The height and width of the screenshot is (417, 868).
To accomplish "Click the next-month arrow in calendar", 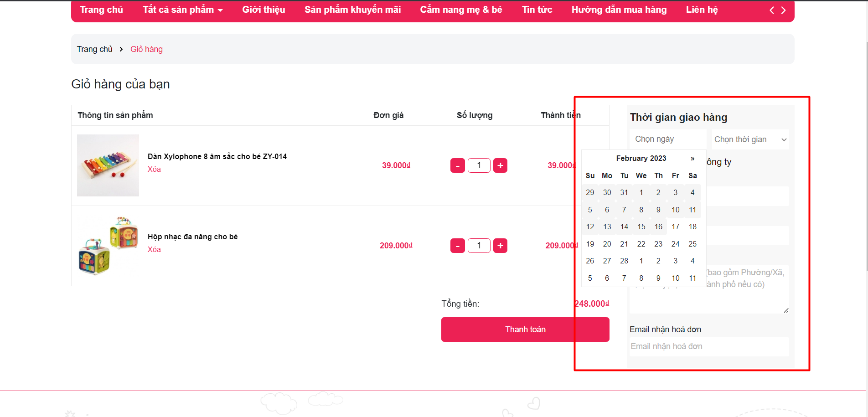I will pos(692,159).
